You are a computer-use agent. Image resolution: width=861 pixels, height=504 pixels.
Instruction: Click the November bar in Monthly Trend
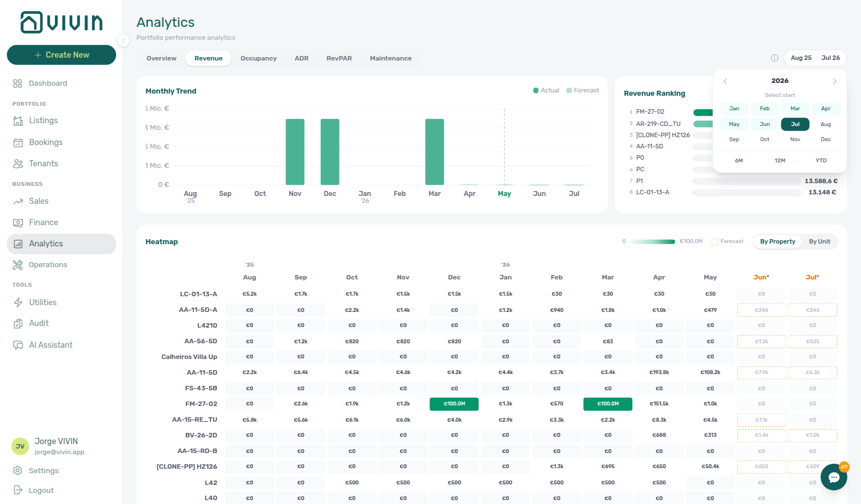[295, 152]
